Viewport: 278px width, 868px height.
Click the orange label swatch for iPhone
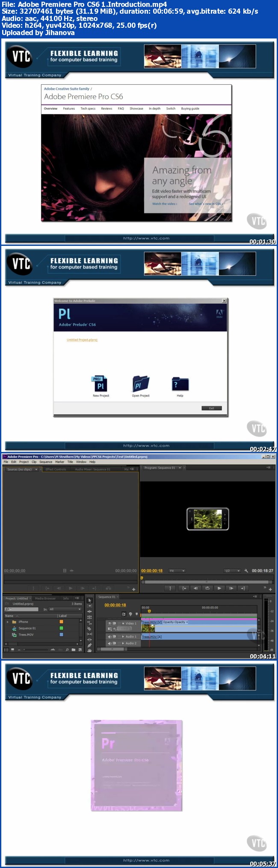point(61,622)
